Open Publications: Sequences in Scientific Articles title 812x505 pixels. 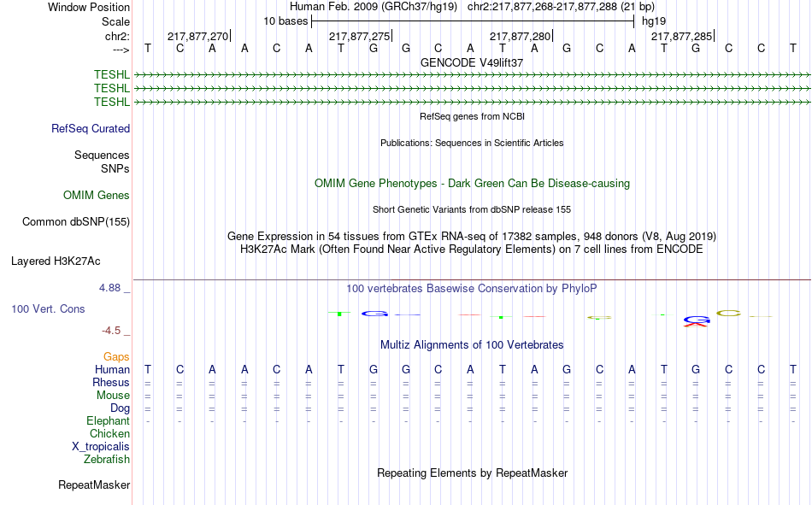point(472,143)
